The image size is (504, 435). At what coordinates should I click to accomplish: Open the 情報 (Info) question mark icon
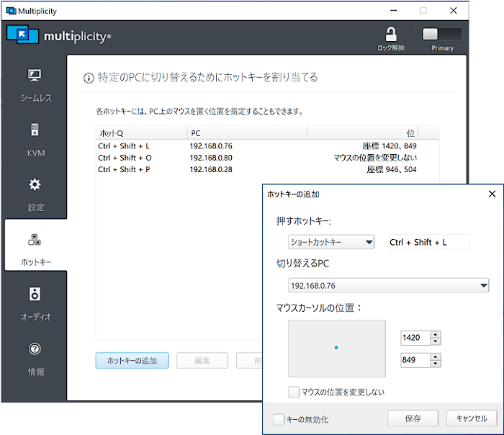click(35, 349)
